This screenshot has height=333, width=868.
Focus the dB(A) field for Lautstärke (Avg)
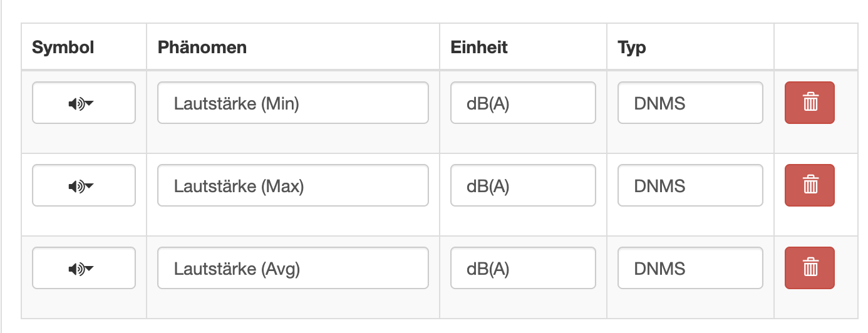tap(522, 268)
